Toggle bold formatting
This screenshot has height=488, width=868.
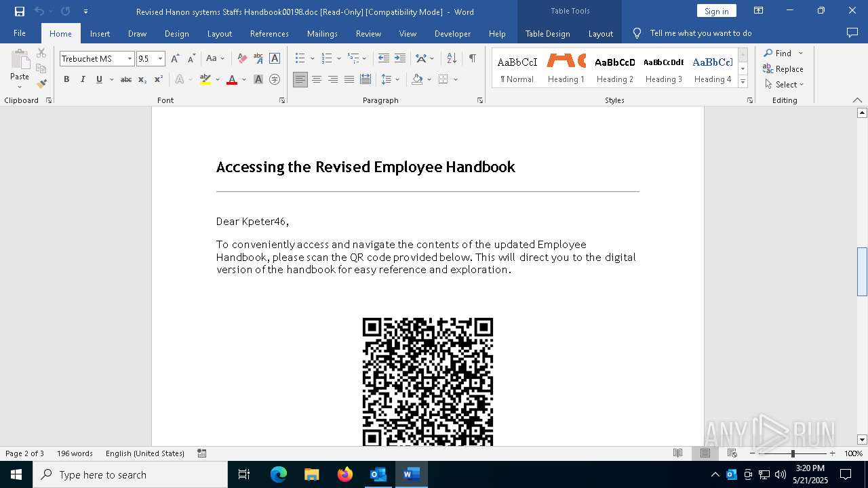(x=66, y=79)
